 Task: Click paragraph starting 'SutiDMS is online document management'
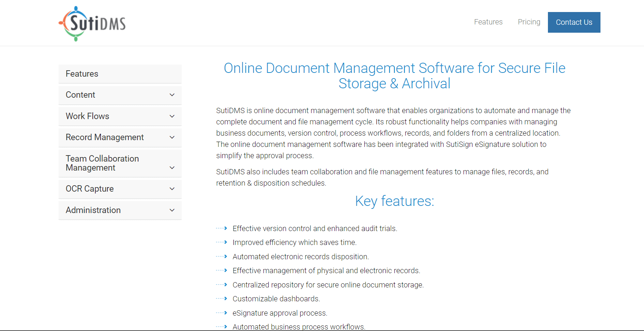pos(393,133)
